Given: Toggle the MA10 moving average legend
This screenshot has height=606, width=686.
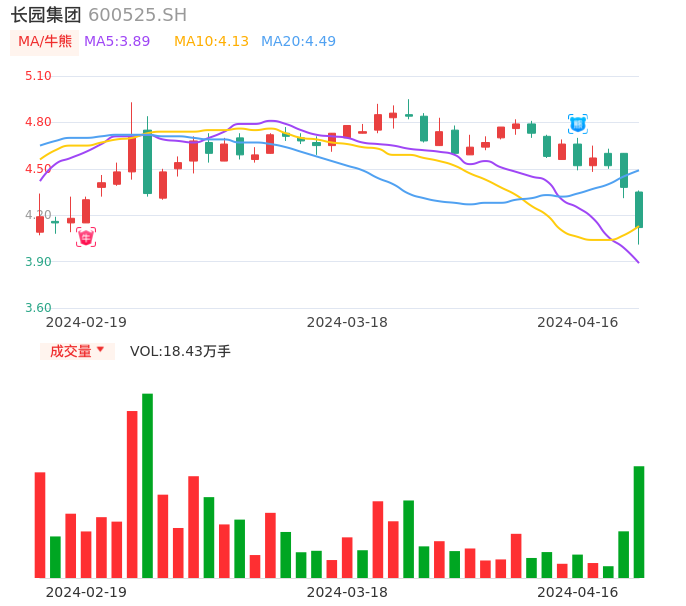Looking at the screenshot, I should click(x=211, y=42).
